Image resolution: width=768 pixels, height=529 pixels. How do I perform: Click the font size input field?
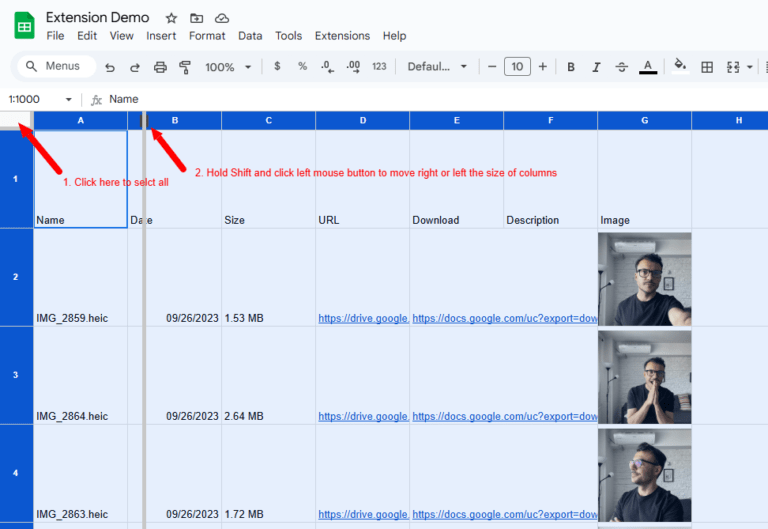(x=517, y=67)
